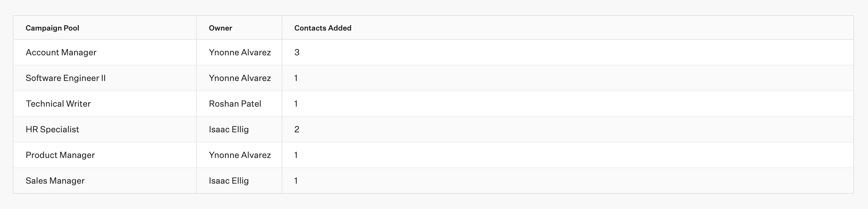Click contacts count 3 for Account Manager
868x209 pixels.
coord(297,52)
